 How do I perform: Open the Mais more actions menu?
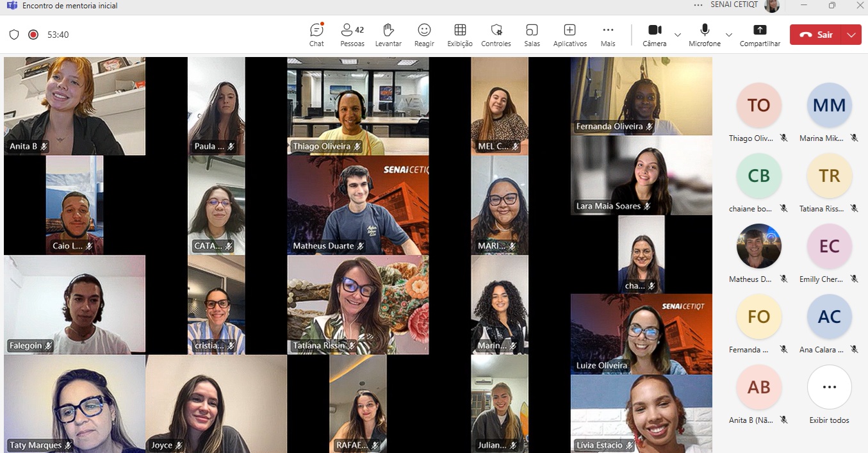[608, 35]
